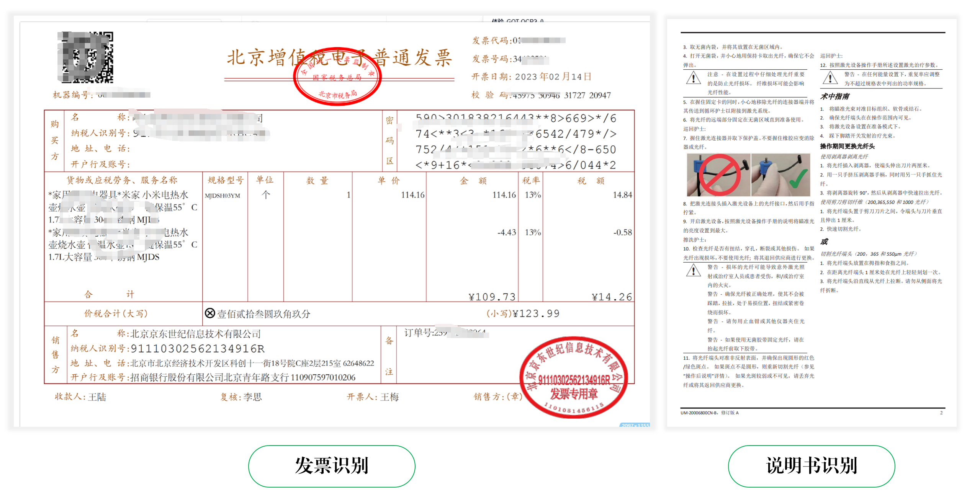Click the red oval tax bureau stamp
This screenshot has height=501, width=980.
pyautogui.click(x=337, y=77)
